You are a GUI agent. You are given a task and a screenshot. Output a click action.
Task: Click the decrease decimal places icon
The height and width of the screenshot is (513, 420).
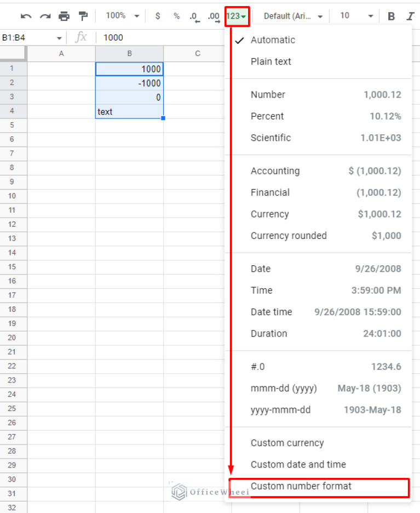[194, 16]
